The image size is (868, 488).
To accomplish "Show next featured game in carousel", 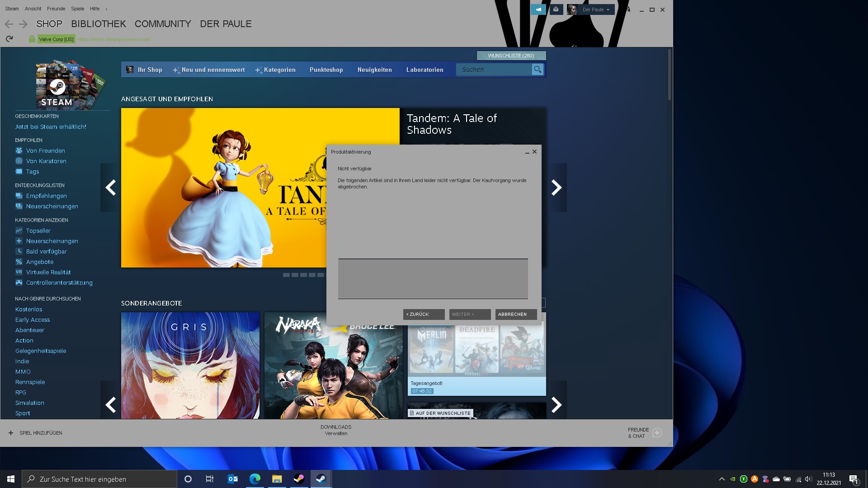I will pyautogui.click(x=557, y=188).
